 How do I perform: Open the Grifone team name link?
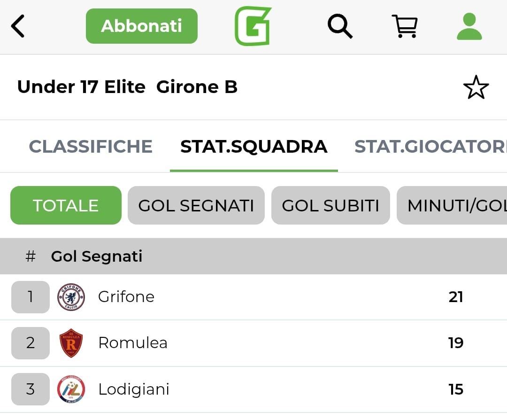[x=126, y=297]
